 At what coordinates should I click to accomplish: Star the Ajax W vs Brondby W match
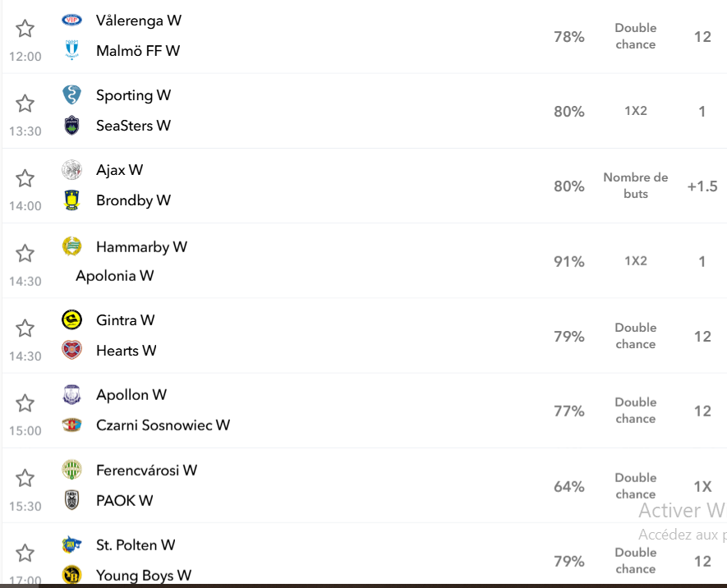[x=25, y=178]
